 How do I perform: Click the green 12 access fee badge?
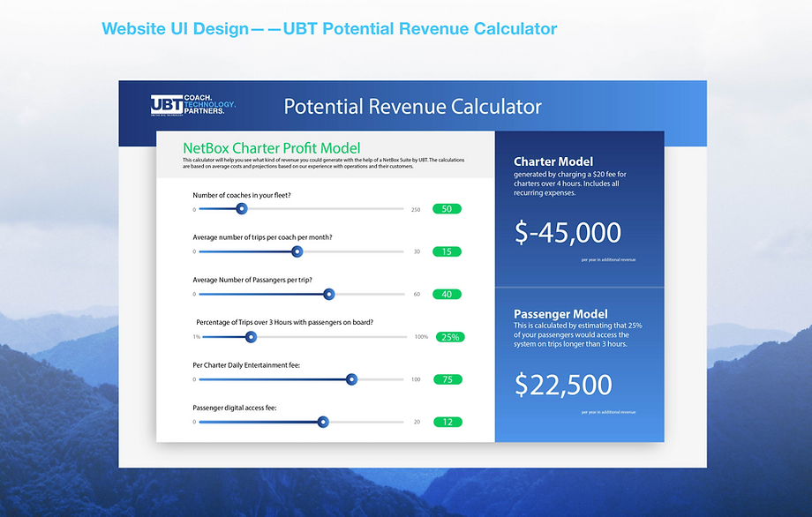[447, 422]
